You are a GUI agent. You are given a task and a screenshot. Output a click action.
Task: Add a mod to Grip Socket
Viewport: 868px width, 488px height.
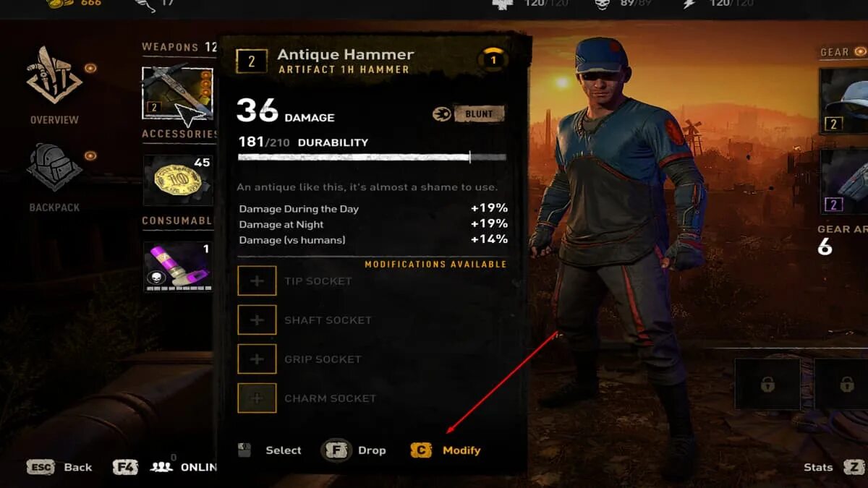pyautogui.click(x=257, y=359)
